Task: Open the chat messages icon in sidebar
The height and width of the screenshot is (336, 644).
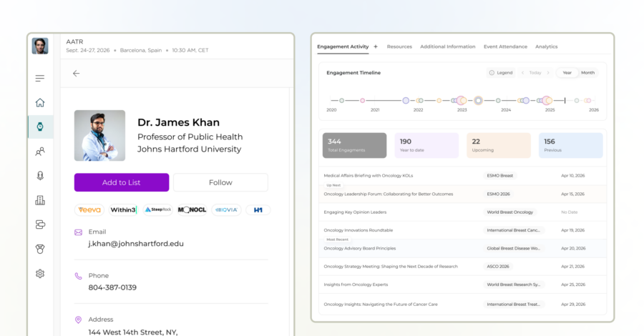Action: click(x=40, y=224)
